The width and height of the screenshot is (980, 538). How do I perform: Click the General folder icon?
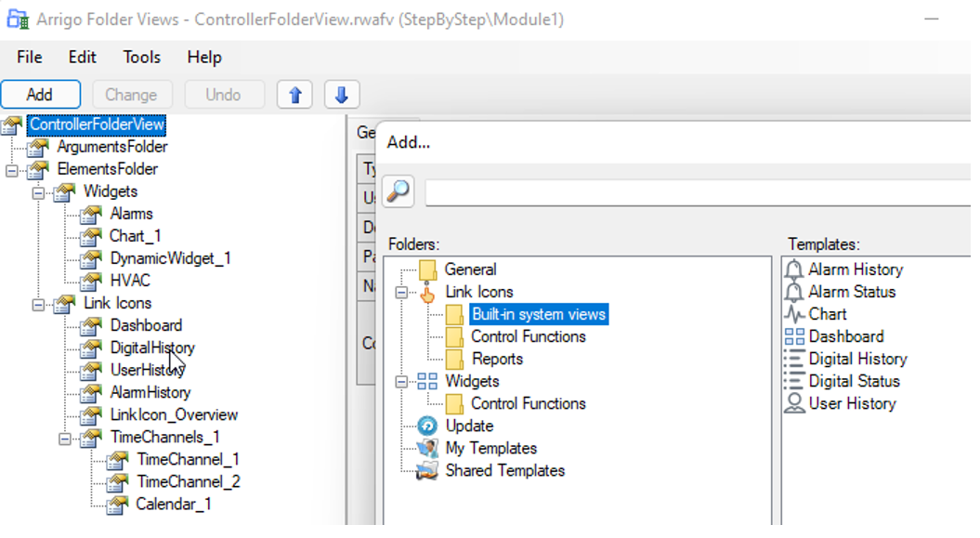point(427,270)
